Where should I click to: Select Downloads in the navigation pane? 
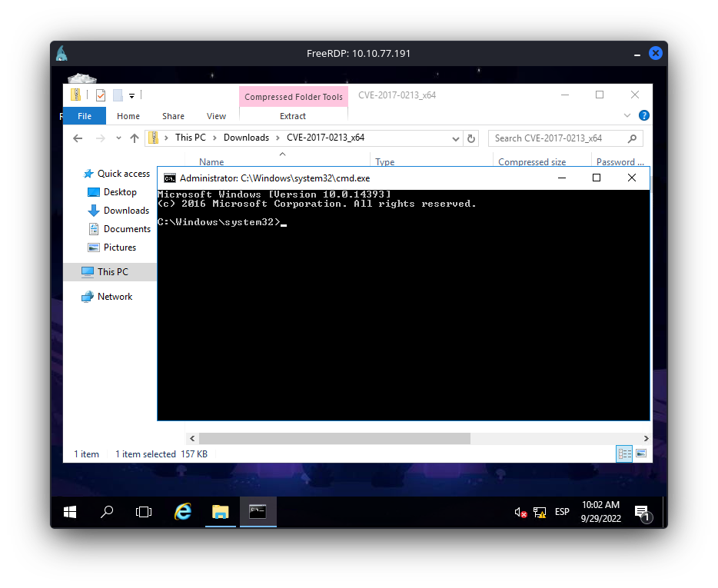pos(126,211)
